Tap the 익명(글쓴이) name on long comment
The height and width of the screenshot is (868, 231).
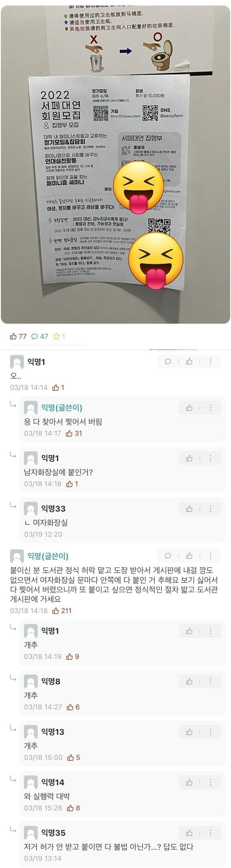click(48, 556)
